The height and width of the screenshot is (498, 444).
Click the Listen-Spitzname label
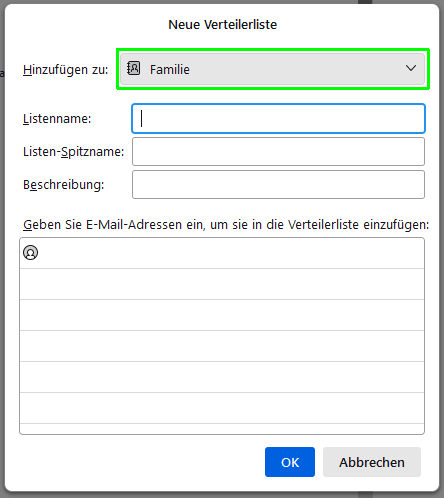click(x=73, y=152)
